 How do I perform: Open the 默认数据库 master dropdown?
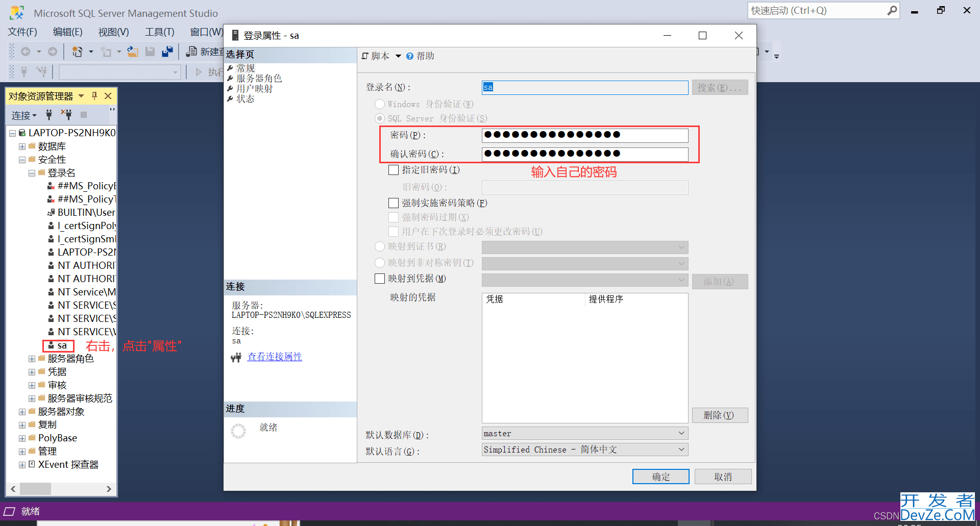pyautogui.click(x=585, y=434)
